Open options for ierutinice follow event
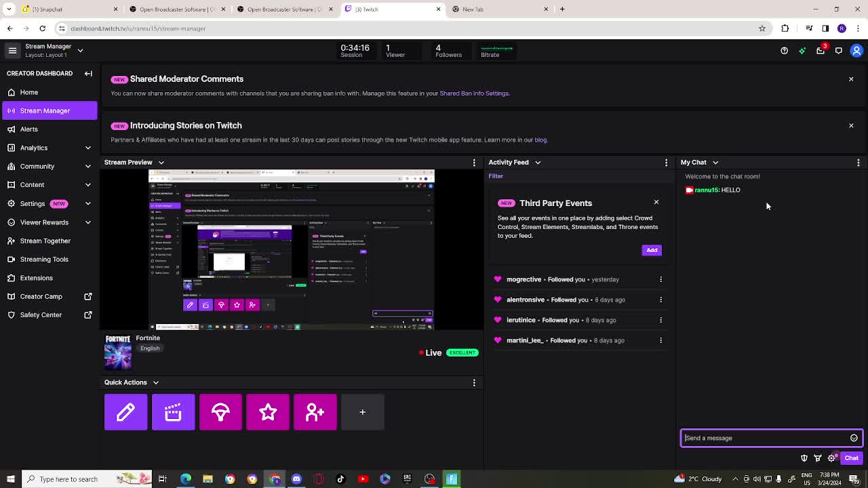The height and width of the screenshot is (488, 868). coord(660,320)
